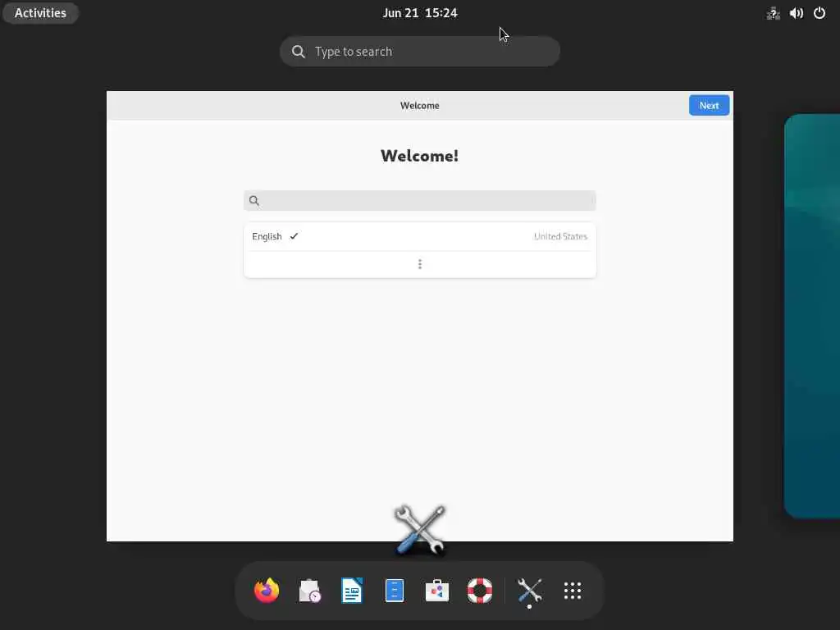
Task: Select the Initial Setup tools dock icon
Action: point(529,591)
